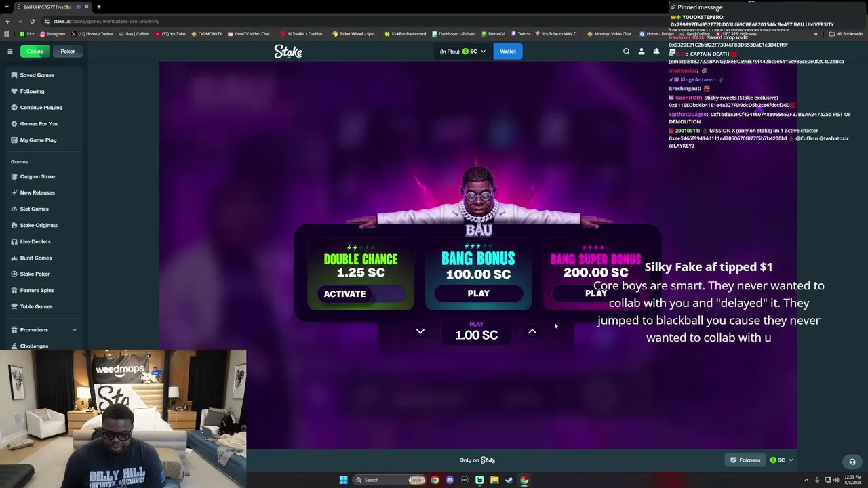This screenshot has width=868, height=488.
Task: Open Feature Spins in the sidebar
Action: click(x=44, y=291)
